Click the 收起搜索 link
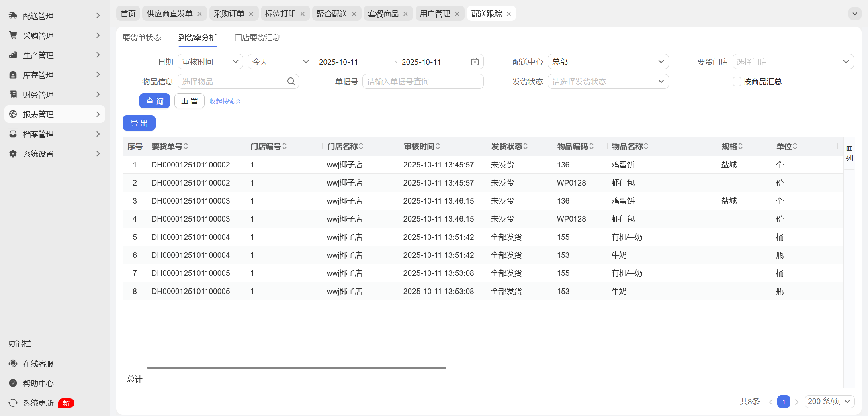 tap(225, 101)
